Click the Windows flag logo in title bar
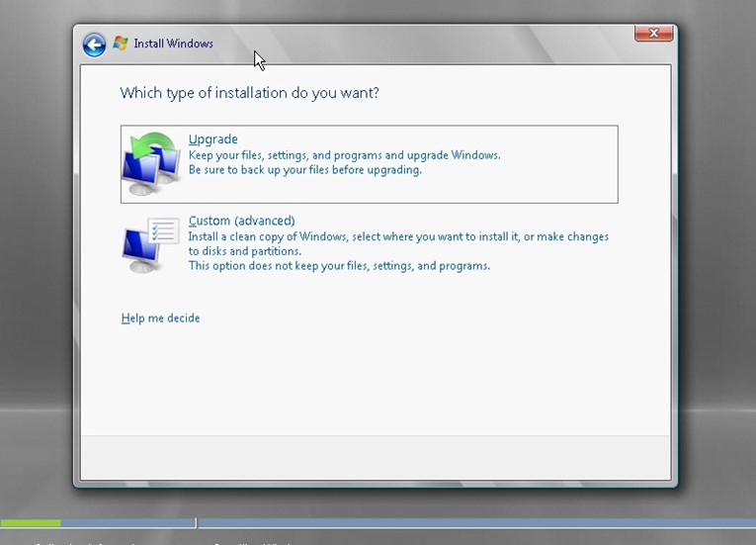756x545 pixels. pos(121,44)
